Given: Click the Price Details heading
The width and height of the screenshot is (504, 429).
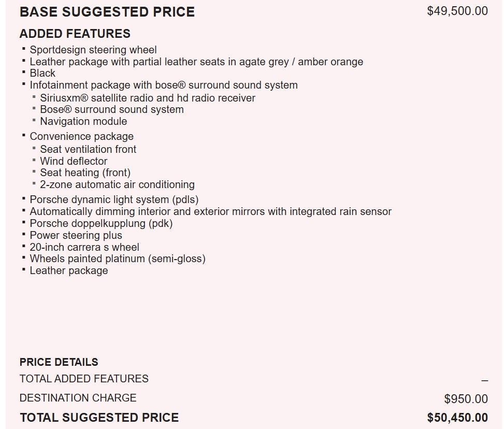Looking at the screenshot, I should tap(59, 362).
